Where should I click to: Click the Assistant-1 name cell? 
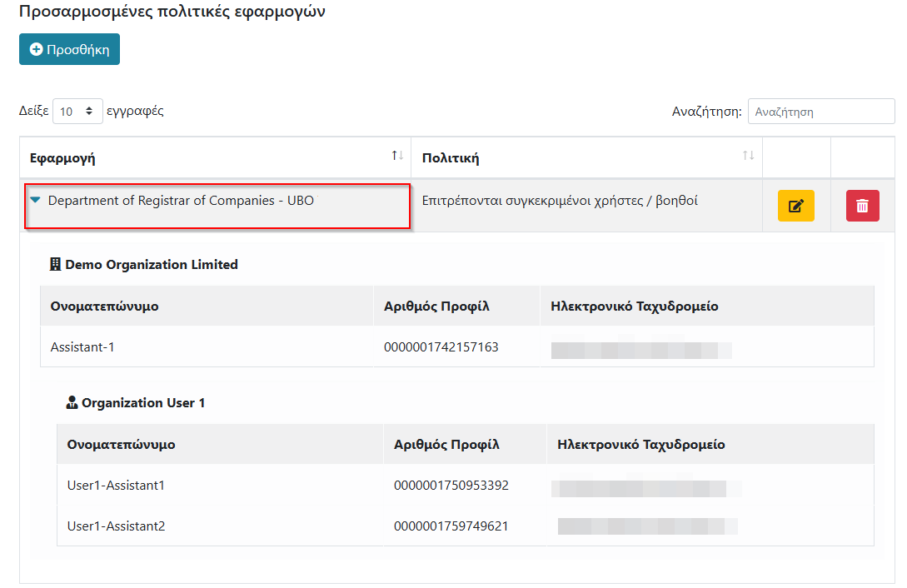click(82, 346)
